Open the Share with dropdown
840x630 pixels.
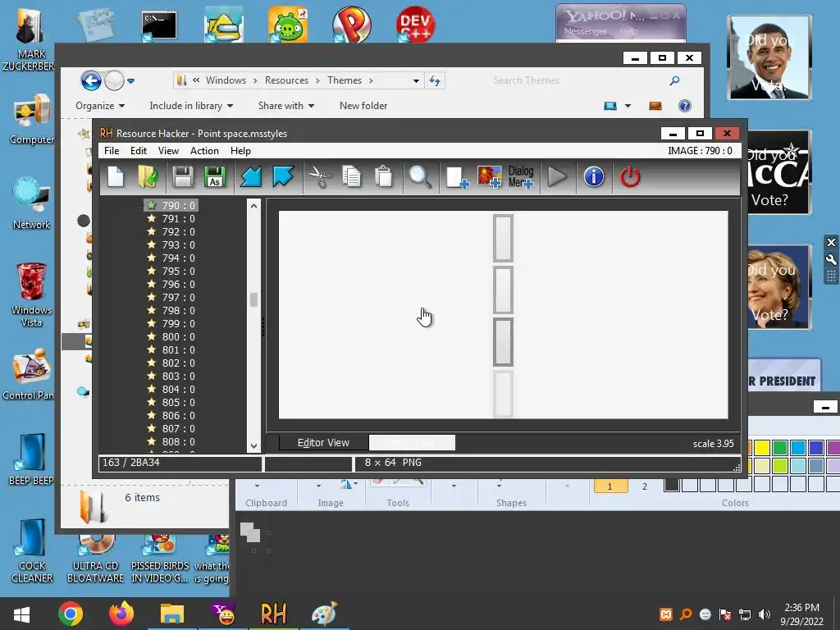click(x=285, y=106)
